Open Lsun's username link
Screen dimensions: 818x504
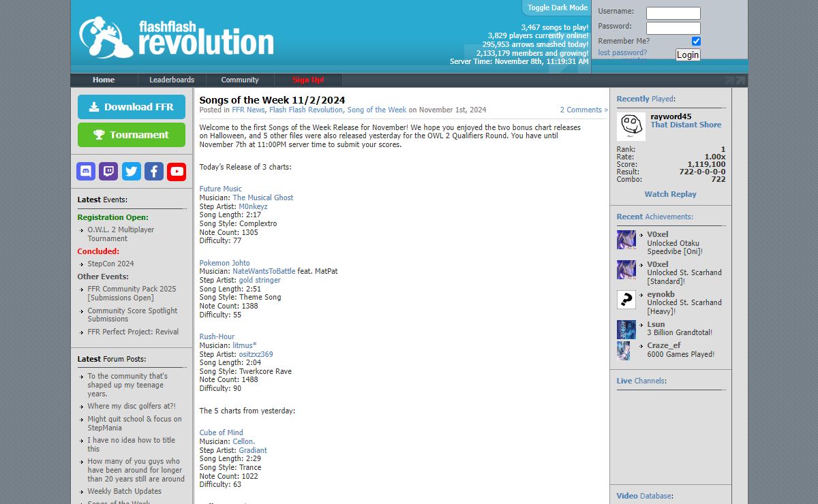[x=656, y=324]
